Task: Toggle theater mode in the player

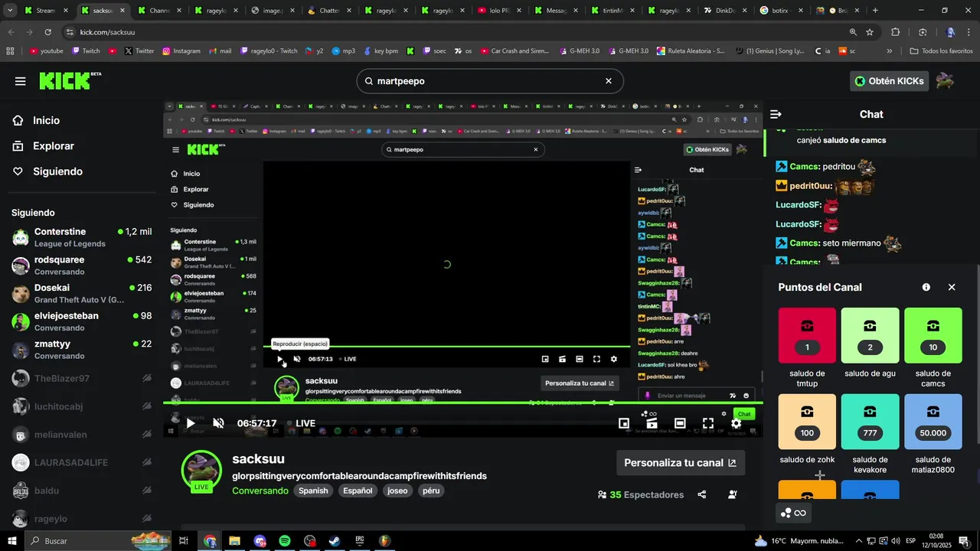Action: pyautogui.click(x=680, y=423)
